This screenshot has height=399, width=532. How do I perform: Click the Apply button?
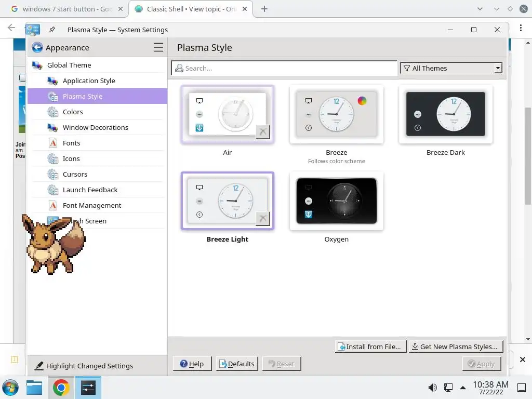point(482,364)
